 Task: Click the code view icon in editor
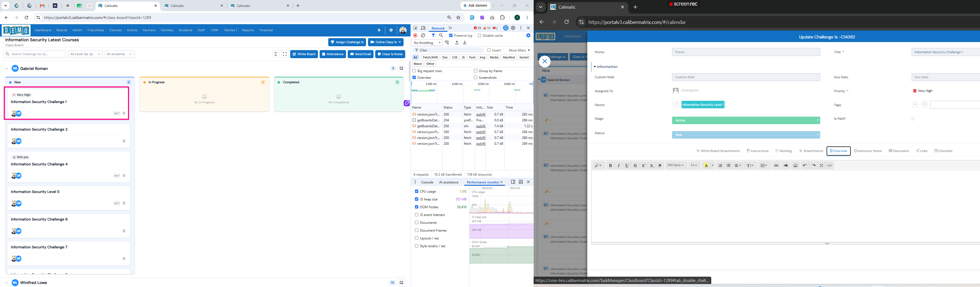[830, 165]
